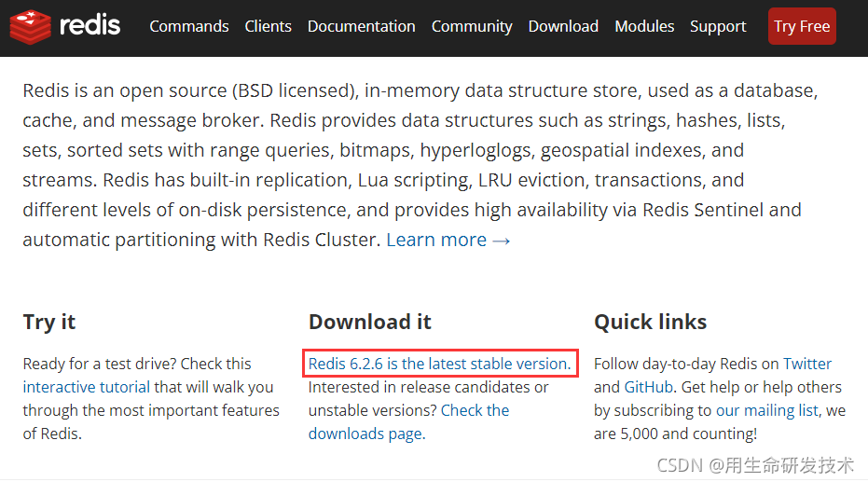Open the interactive tutorial link
Image resolution: width=868 pixels, height=482 pixels.
pos(87,387)
